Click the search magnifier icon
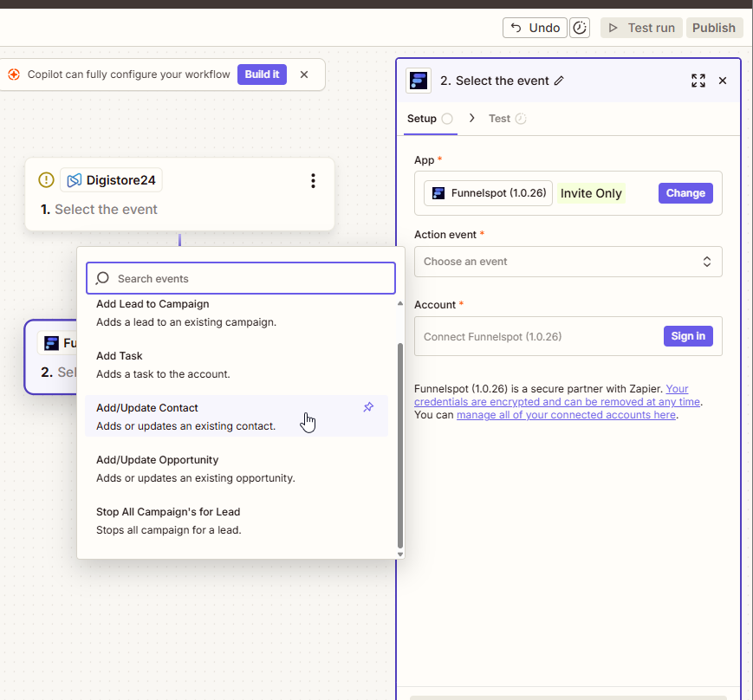Image resolution: width=753 pixels, height=700 pixels. (x=102, y=278)
